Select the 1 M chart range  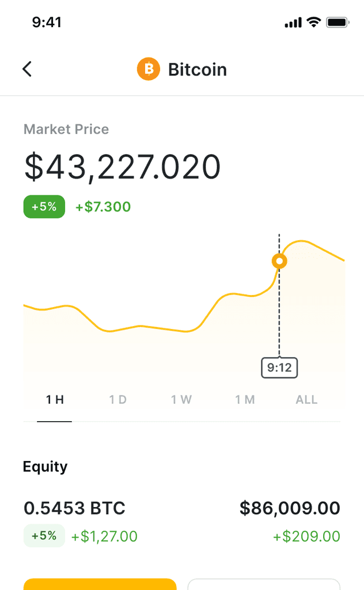(x=245, y=400)
